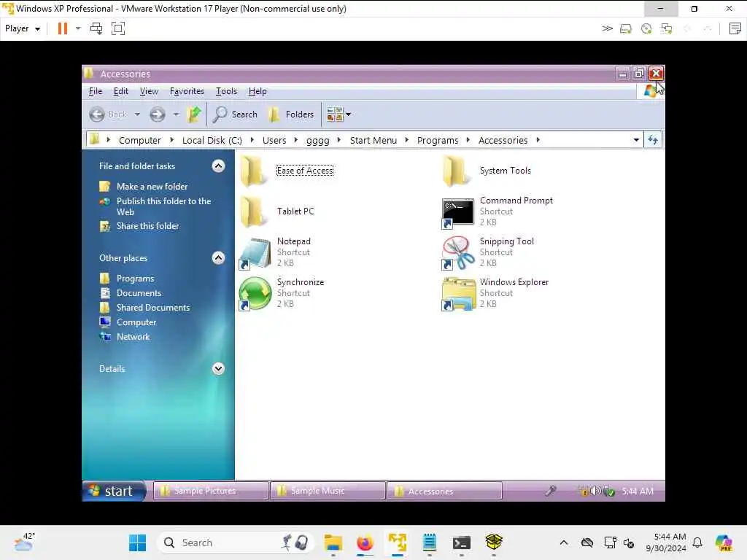This screenshot has height=560, width=747.
Task: Select the Snipping Tool shortcut icon
Action: point(458,253)
